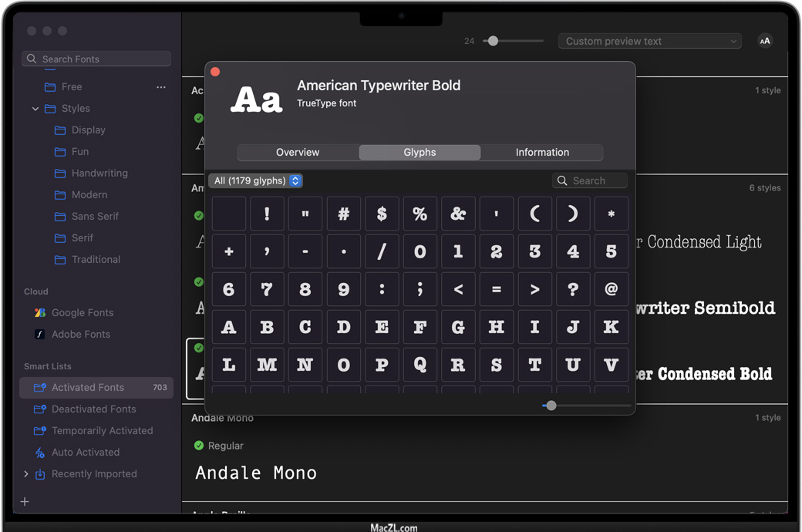The height and width of the screenshot is (532, 802).
Task: Click the three-dot options beside Free
Action: click(x=161, y=87)
